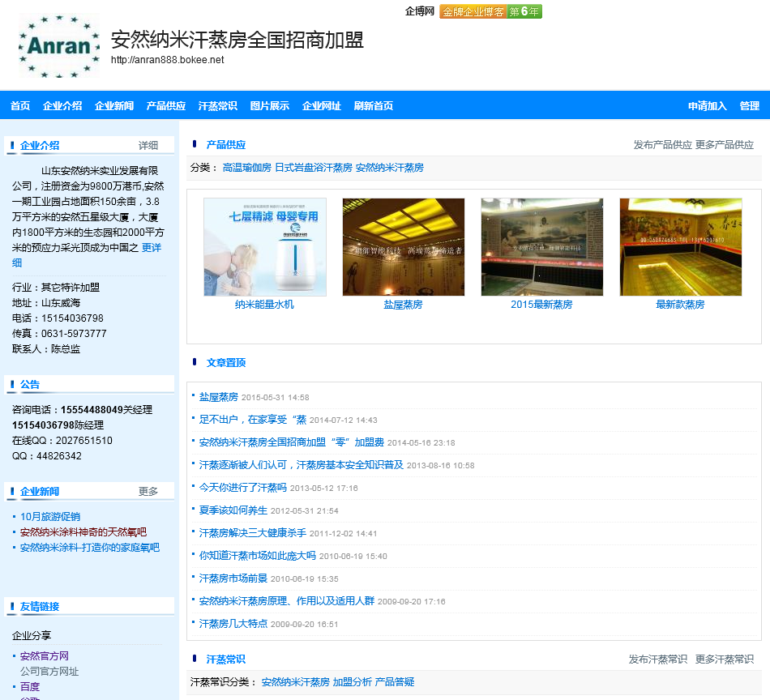Open article 汗蒸房市场前景
Viewport: 770px width, 700px height.
click(233, 578)
